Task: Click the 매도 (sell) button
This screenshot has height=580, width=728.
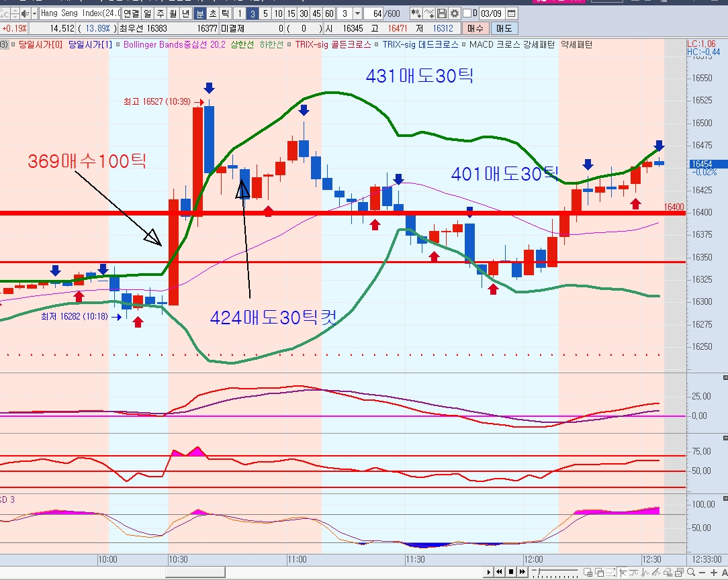Action: [x=504, y=28]
